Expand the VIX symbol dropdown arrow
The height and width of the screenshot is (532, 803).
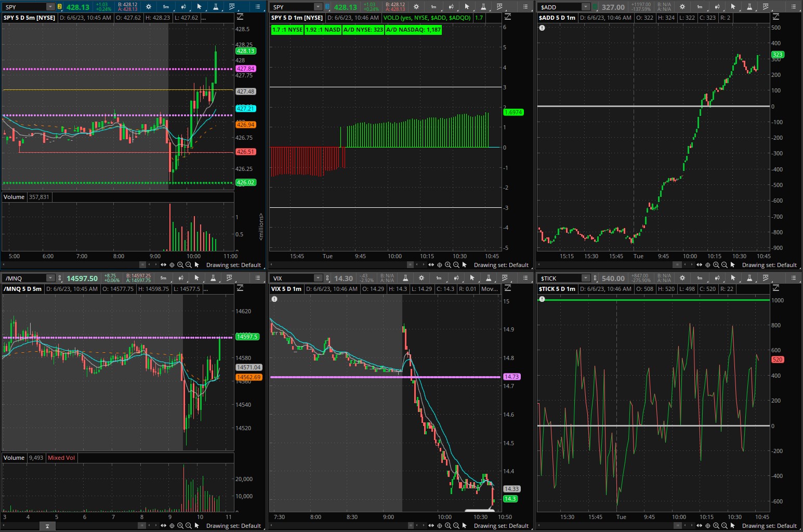[x=318, y=278]
